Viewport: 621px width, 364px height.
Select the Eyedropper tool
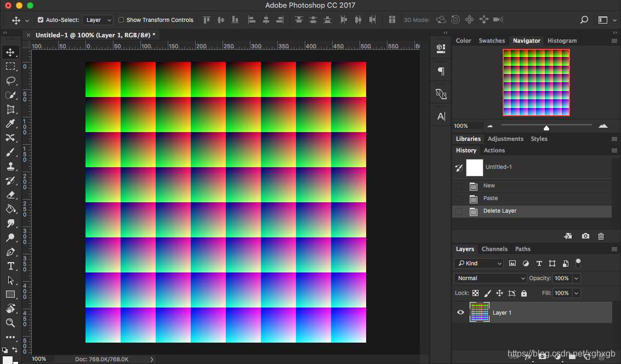pyautogui.click(x=10, y=124)
